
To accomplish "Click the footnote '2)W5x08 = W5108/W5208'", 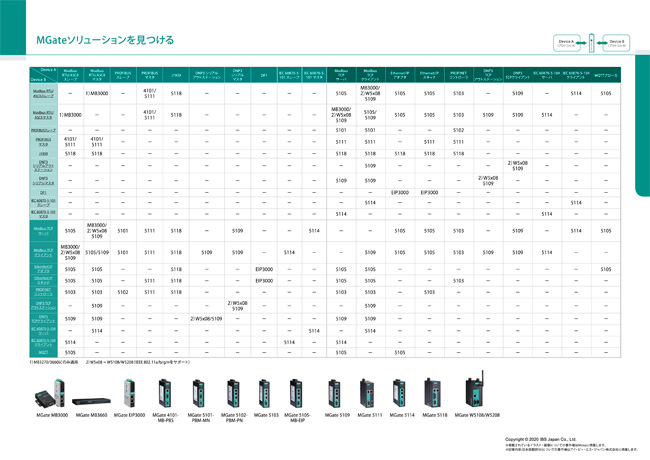I will tap(138, 362).
